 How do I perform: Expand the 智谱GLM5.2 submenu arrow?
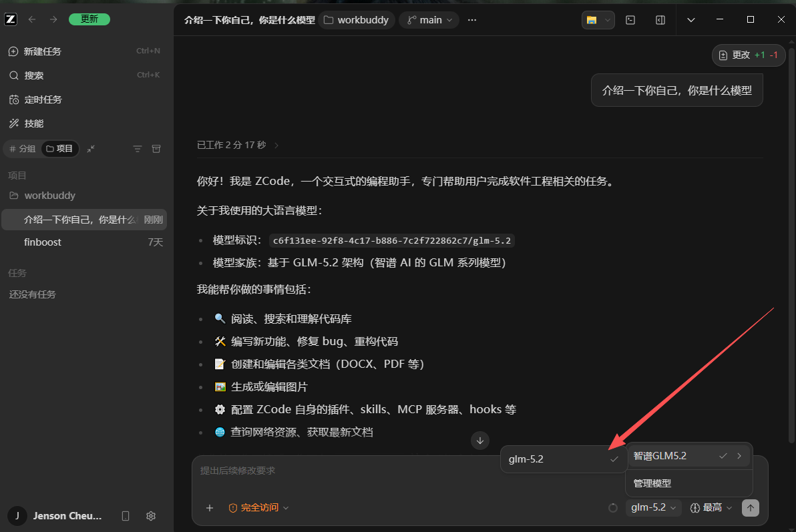(740, 456)
